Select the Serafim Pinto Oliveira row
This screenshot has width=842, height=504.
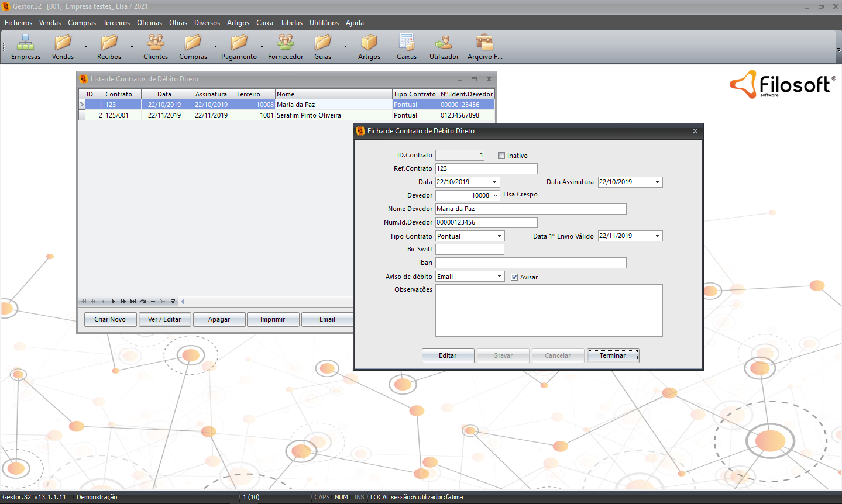tap(308, 115)
